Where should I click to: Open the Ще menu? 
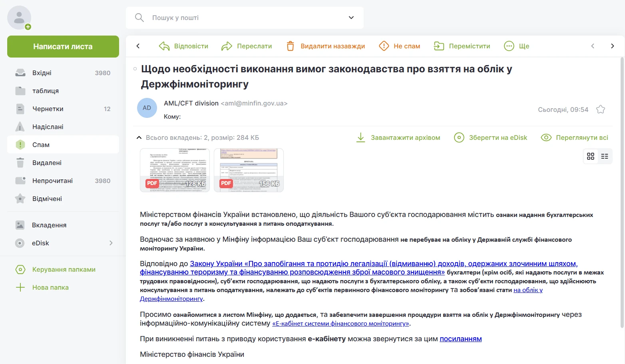pyautogui.click(x=517, y=46)
